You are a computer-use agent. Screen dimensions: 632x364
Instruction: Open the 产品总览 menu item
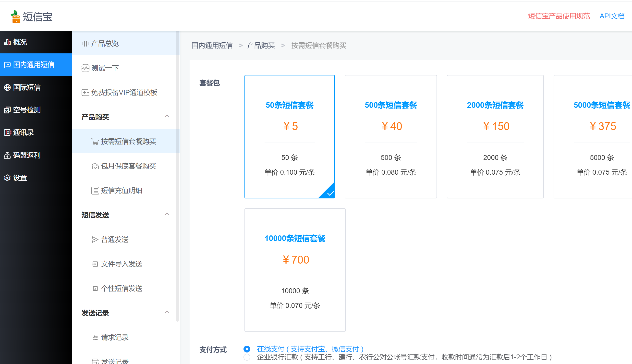(x=105, y=44)
